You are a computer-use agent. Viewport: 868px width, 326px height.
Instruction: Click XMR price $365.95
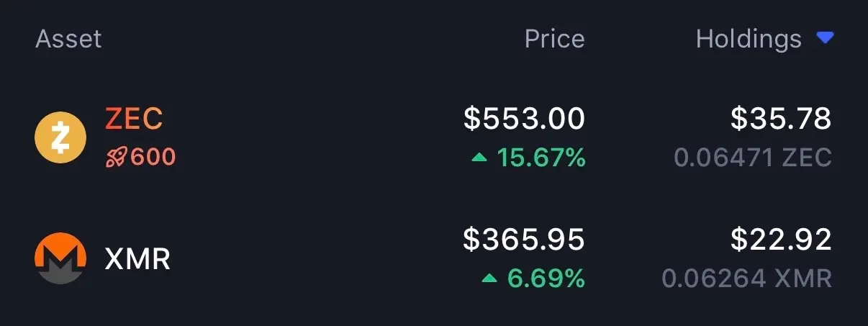(x=524, y=240)
